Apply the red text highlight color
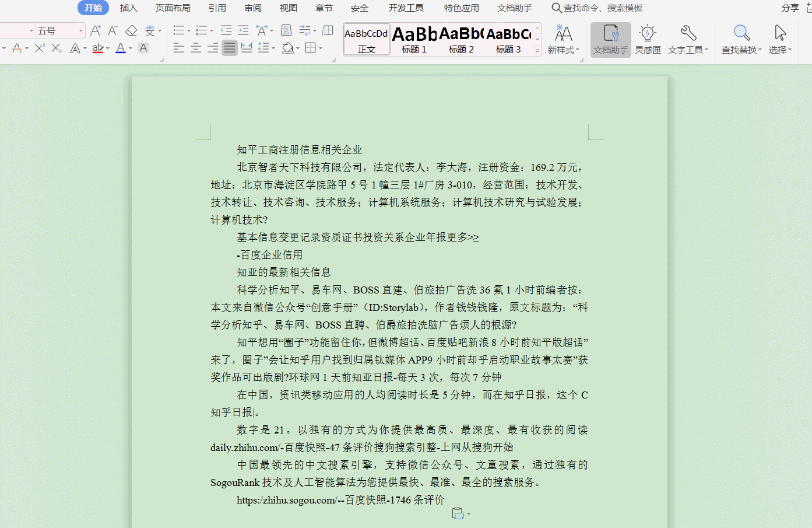Image resolution: width=812 pixels, height=528 pixels. point(98,48)
